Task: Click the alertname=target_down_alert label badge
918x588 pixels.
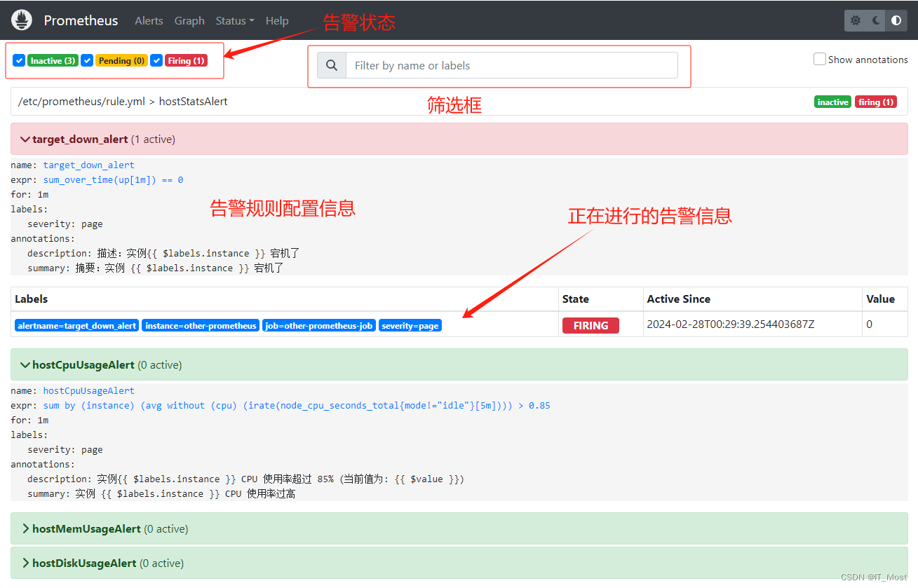Action: pyautogui.click(x=76, y=326)
